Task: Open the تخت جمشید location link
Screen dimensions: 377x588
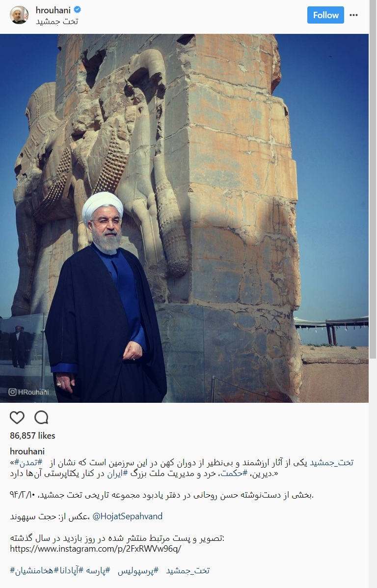Action: [x=57, y=22]
